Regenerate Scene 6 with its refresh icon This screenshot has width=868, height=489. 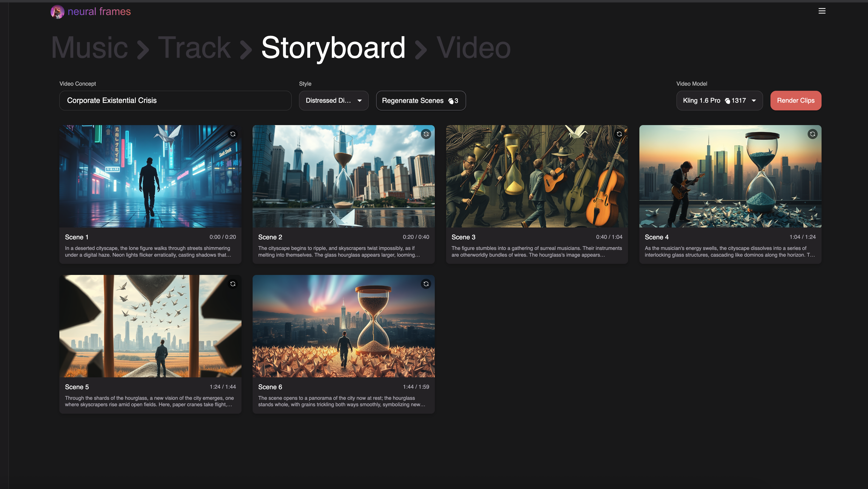pyautogui.click(x=426, y=284)
